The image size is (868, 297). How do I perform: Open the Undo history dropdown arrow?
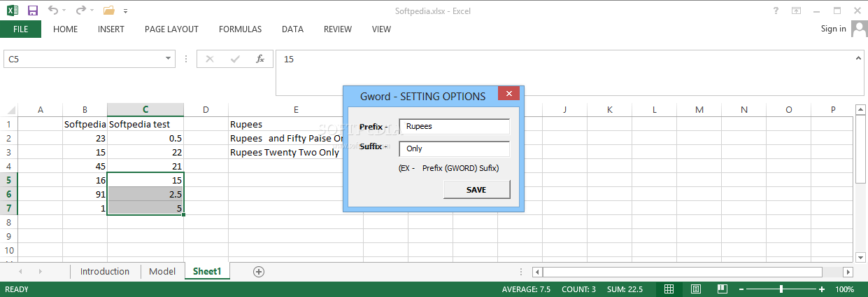pyautogui.click(x=64, y=11)
